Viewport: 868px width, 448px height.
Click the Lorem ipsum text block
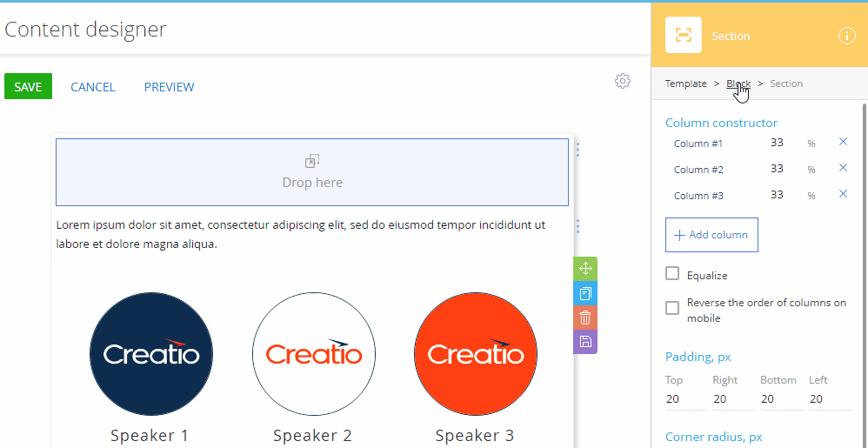click(301, 234)
